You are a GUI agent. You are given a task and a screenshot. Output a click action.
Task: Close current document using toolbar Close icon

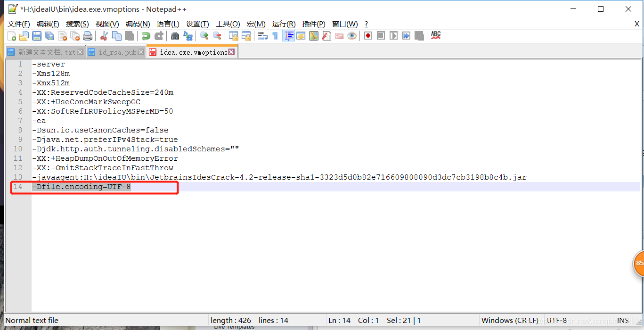62,36
